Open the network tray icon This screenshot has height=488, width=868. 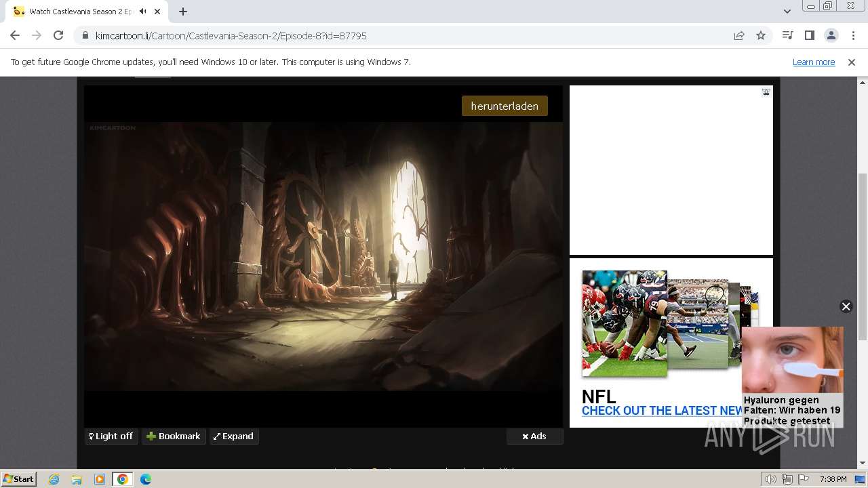click(787, 479)
